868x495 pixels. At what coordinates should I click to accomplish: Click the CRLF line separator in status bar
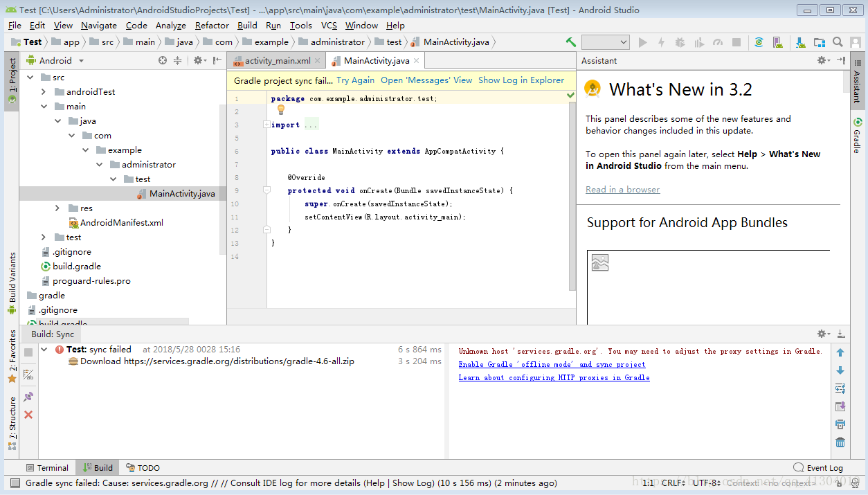pyautogui.click(x=675, y=483)
